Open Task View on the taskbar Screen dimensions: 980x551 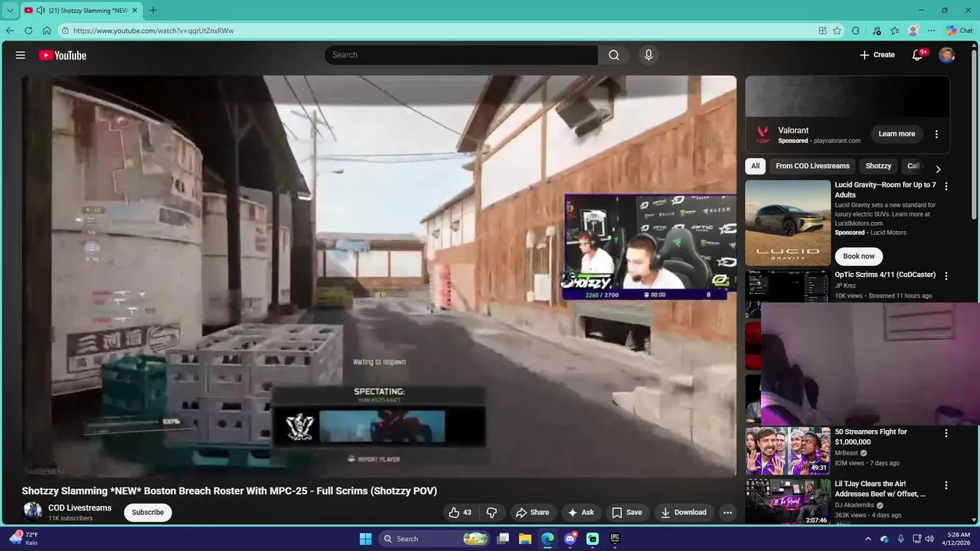(x=503, y=539)
